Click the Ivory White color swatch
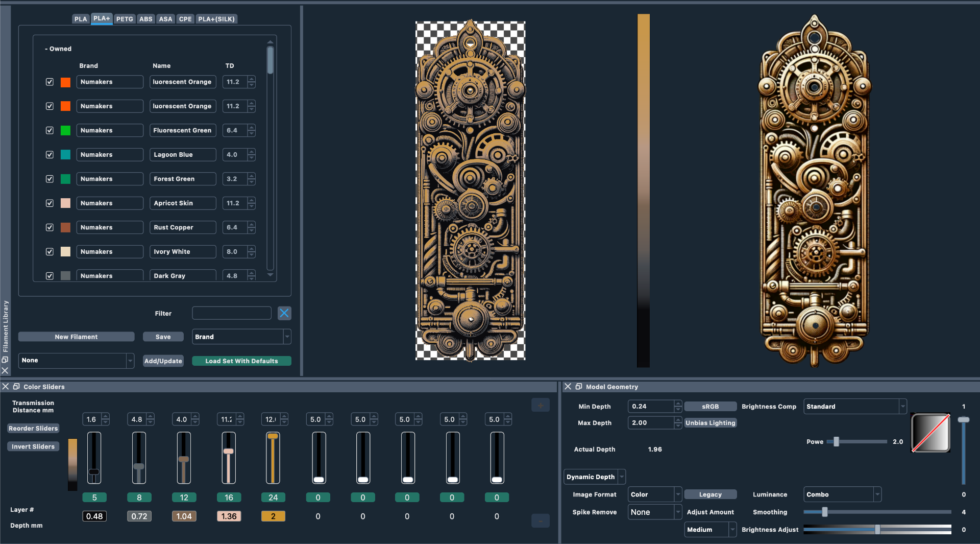980x544 pixels. pyautogui.click(x=65, y=252)
